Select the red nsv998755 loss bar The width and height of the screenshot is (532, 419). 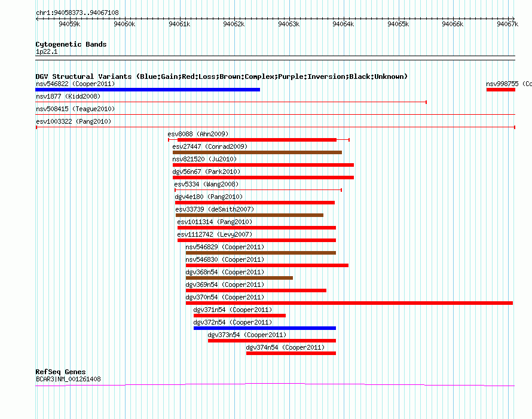(x=501, y=90)
